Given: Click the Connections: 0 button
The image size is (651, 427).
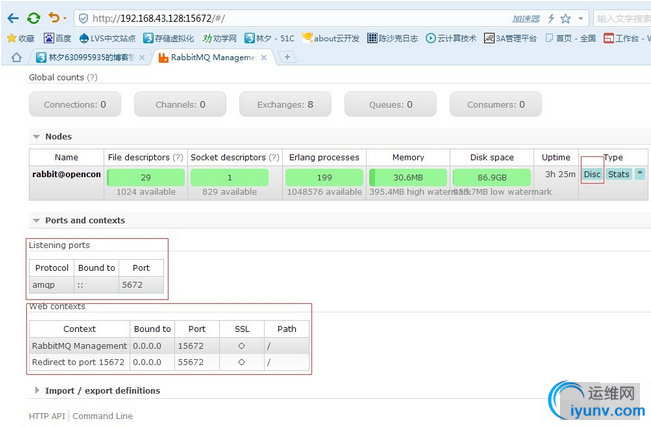Looking at the screenshot, I should [x=75, y=104].
